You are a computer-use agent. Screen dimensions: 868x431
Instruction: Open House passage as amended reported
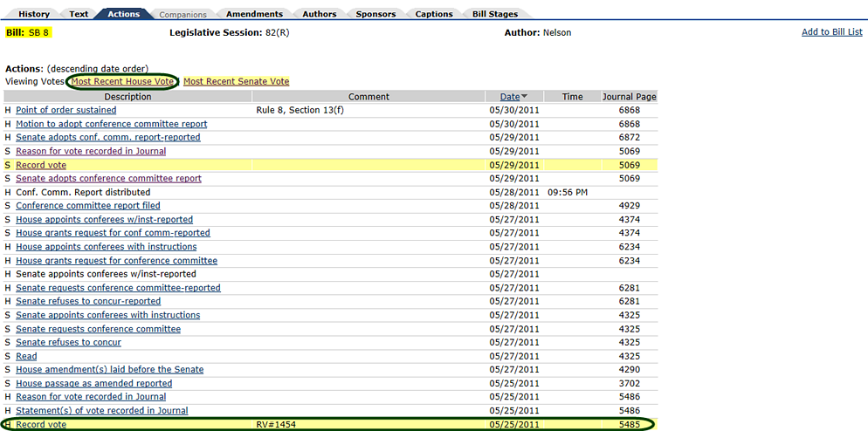[x=93, y=383]
